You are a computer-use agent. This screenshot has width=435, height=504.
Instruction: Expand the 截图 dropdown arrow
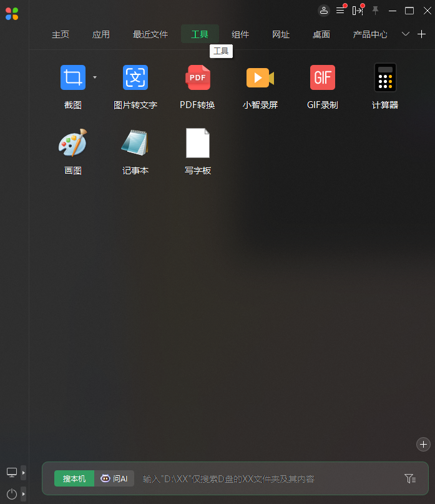pyautogui.click(x=95, y=77)
